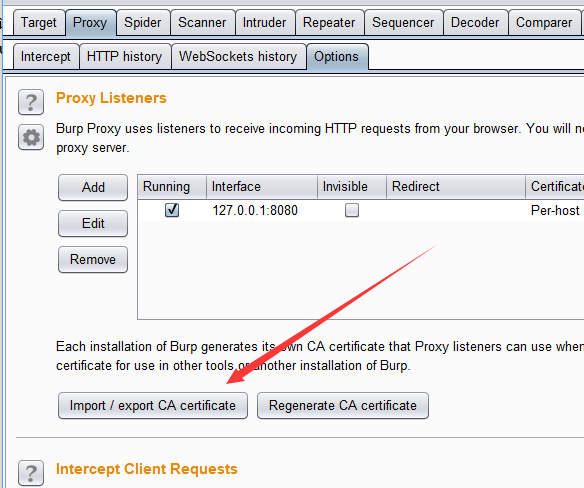Go to the Scanner tab
The height and width of the screenshot is (488, 584).
coord(202,23)
